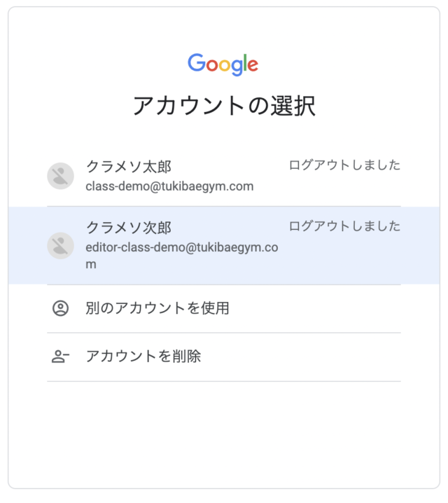Image resolution: width=448 pixels, height=503 pixels.
Task: Select the クラメソ太郎 account name
Action: click(x=129, y=167)
